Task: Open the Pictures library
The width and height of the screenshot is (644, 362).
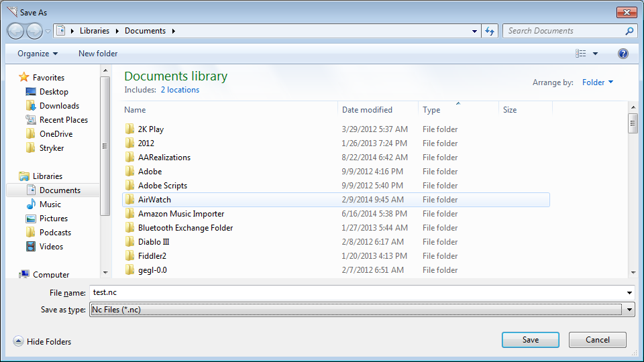Action: [x=54, y=219]
